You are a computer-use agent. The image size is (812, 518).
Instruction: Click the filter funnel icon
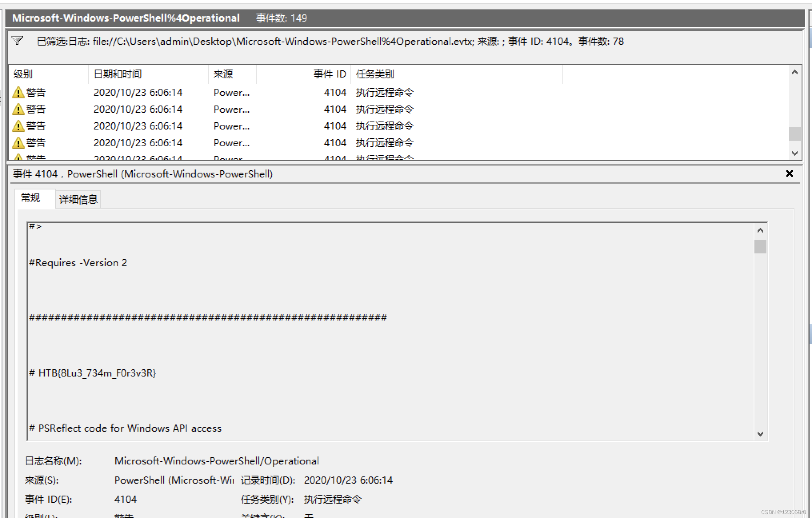(x=18, y=41)
